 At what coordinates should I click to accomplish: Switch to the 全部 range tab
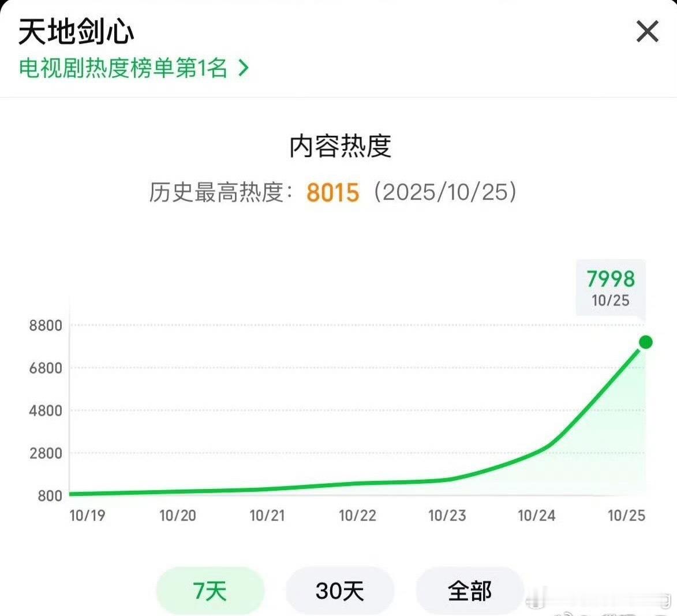tap(470, 591)
